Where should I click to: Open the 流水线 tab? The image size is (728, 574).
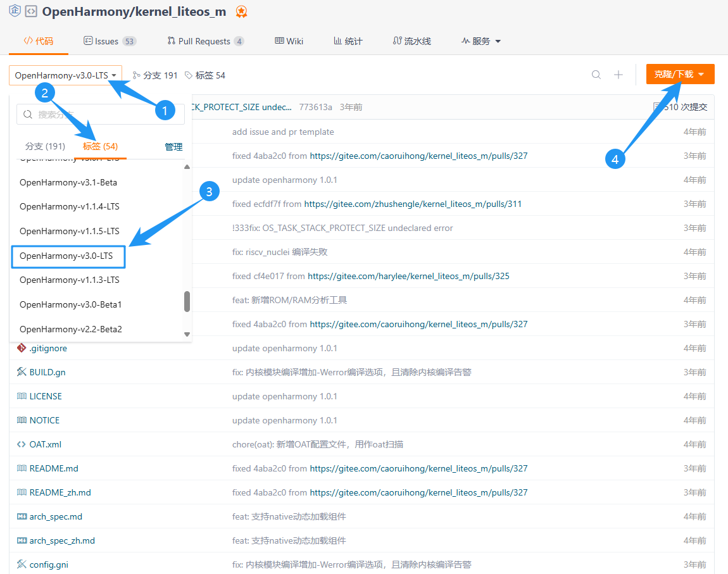point(412,41)
